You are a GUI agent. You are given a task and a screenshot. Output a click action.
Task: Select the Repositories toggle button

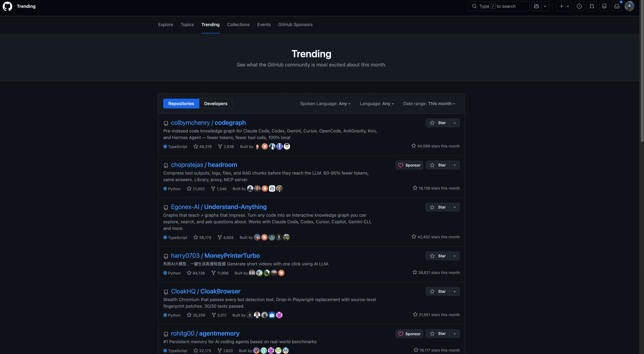pyautogui.click(x=181, y=104)
